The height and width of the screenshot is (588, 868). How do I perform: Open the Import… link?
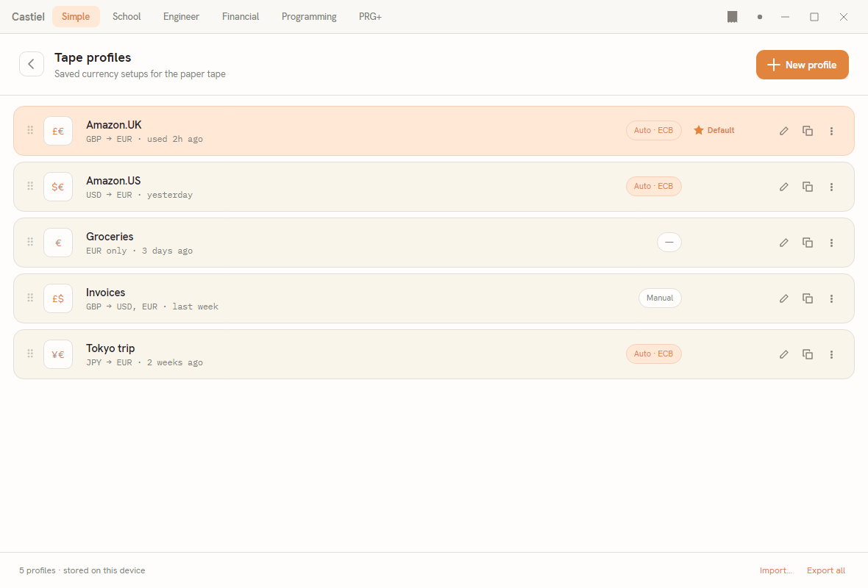tap(775, 570)
